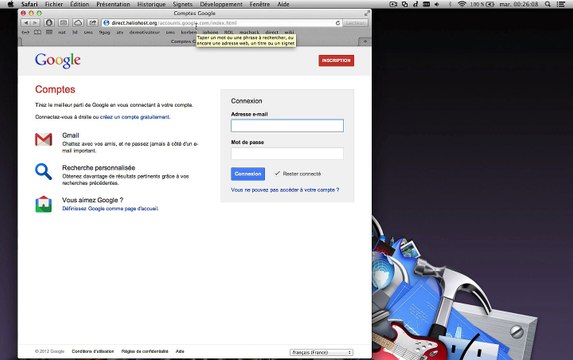Focus the Adresse e-mail field
The width and height of the screenshot is (573, 360).
point(287,125)
